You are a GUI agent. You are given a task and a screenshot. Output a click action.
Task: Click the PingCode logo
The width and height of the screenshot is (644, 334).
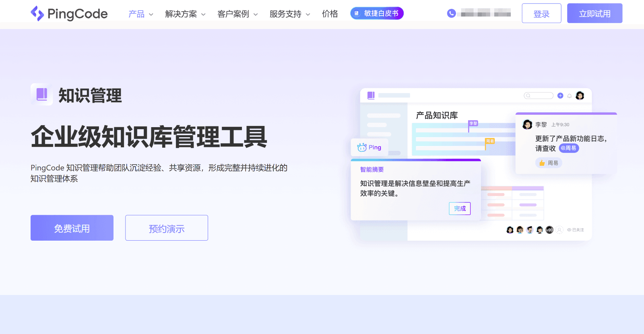[x=69, y=14]
